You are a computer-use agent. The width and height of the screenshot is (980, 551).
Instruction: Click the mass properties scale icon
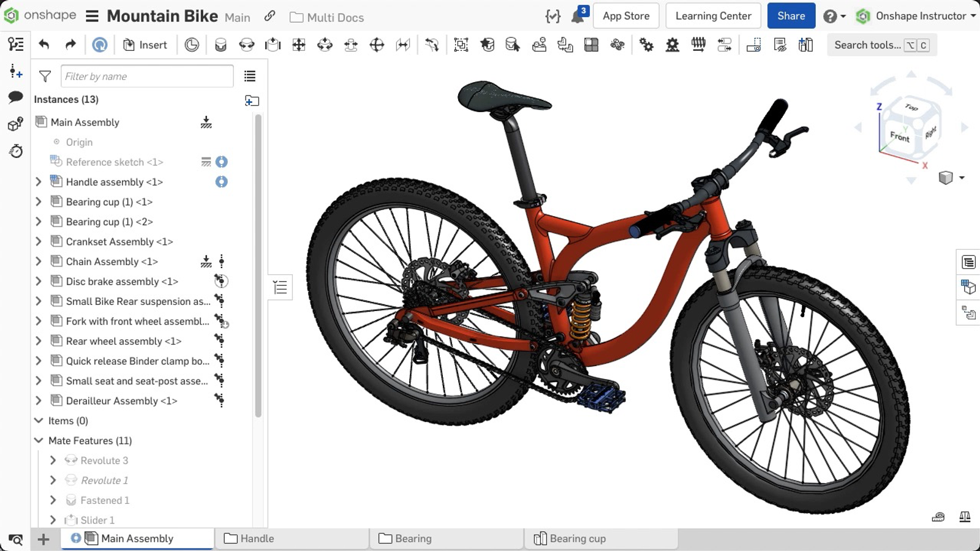[965, 517]
